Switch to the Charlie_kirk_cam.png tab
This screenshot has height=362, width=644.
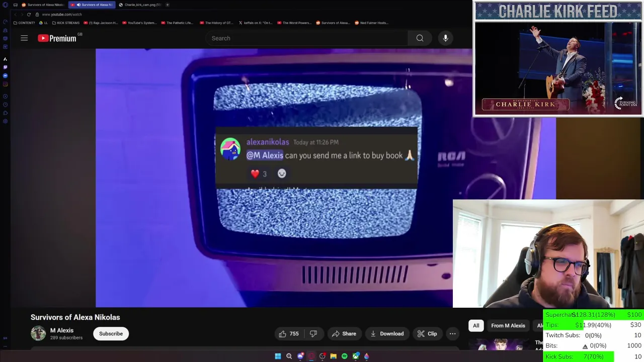pyautogui.click(x=140, y=5)
